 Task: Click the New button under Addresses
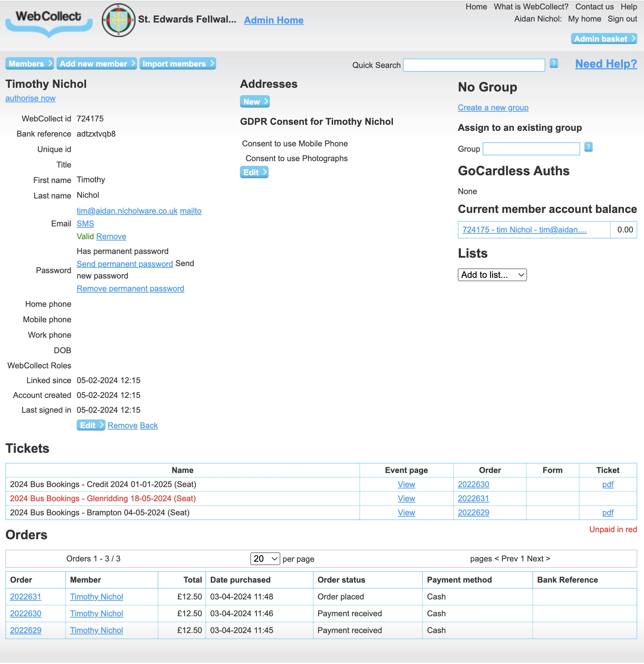[x=254, y=101]
